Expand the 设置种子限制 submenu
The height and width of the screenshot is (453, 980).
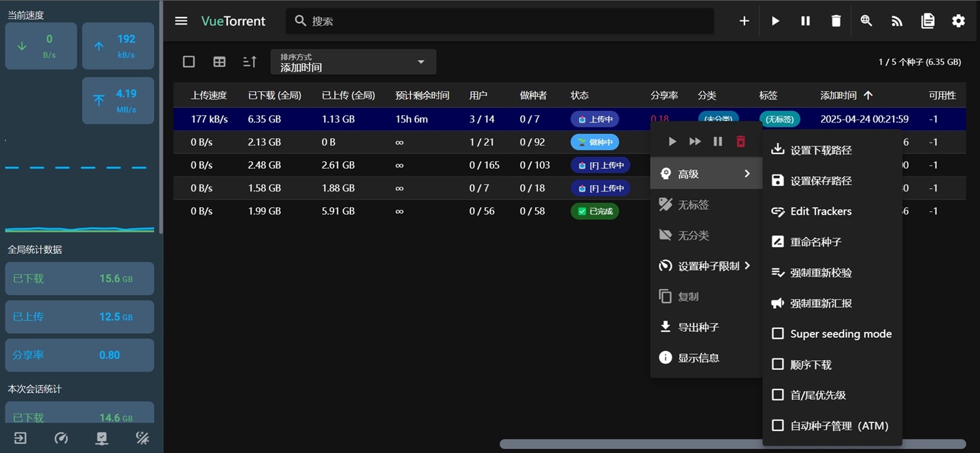(706, 266)
